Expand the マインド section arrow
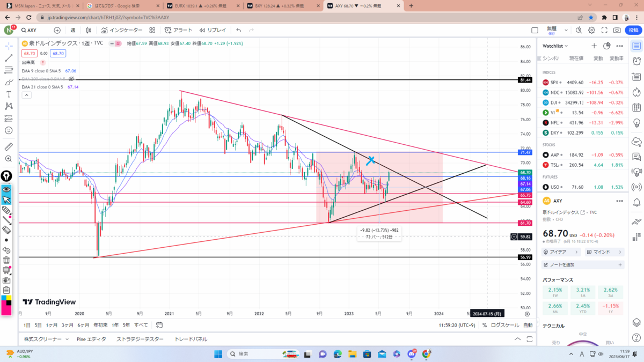The height and width of the screenshot is (362, 644). (620, 252)
